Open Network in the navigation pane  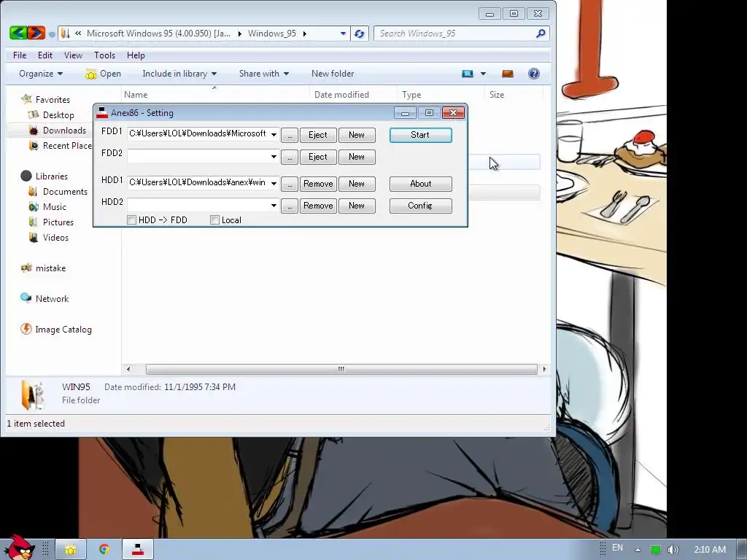[44, 298]
